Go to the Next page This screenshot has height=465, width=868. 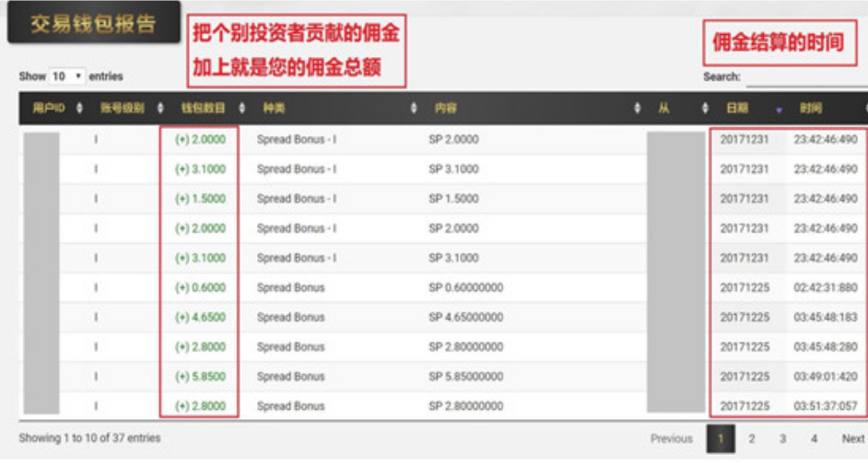[852, 439]
